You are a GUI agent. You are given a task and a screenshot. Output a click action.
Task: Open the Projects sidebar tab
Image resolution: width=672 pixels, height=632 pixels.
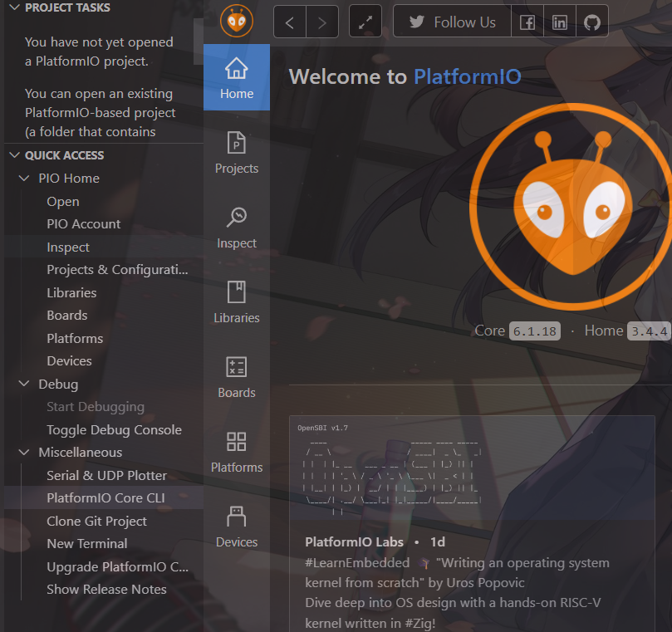point(237,153)
